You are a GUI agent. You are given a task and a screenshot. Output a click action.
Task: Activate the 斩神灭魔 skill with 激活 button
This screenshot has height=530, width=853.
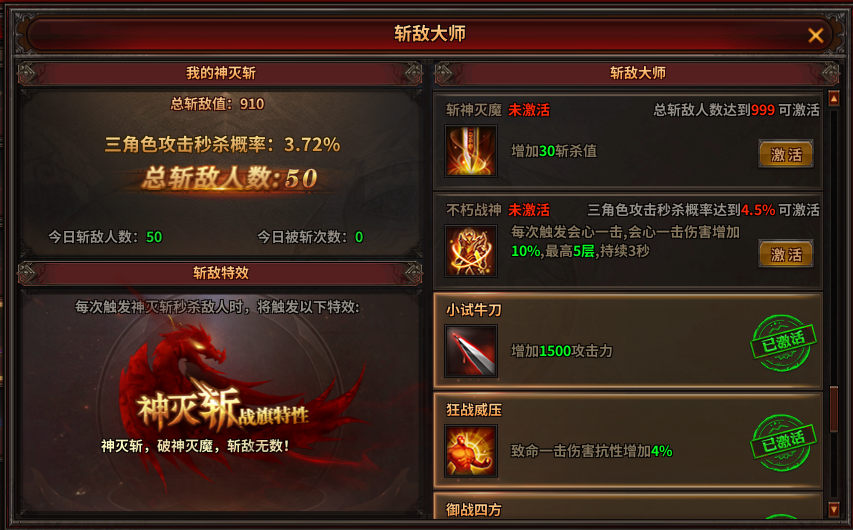pyautogui.click(x=786, y=154)
